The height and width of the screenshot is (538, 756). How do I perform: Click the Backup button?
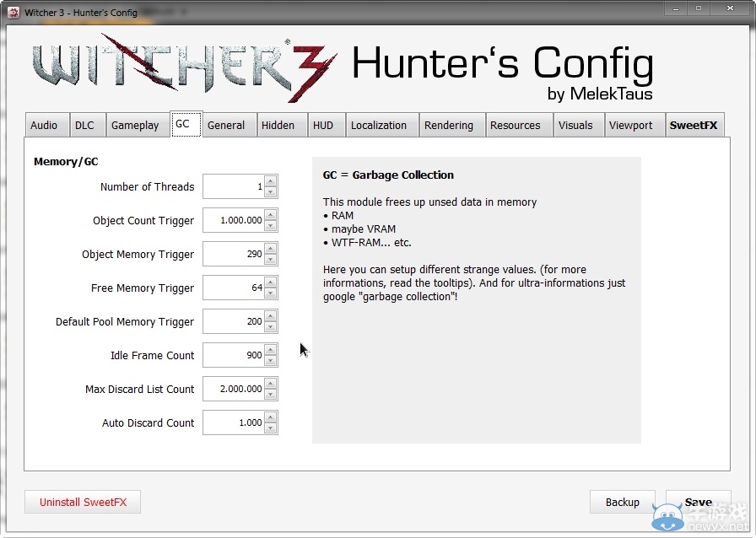pyautogui.click(x=622, y=502)
